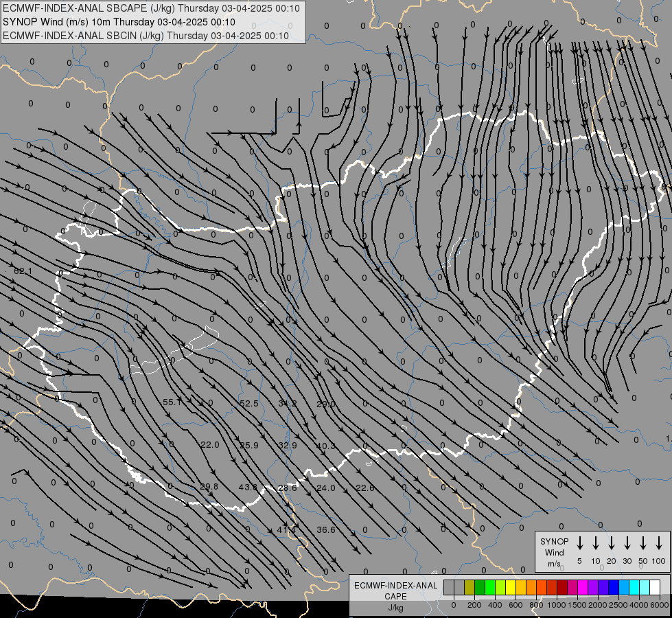This screenshot has width=672, height=618.
Task: Click the 20 m/s wind arrow symbol
Action: click(612, 543)
